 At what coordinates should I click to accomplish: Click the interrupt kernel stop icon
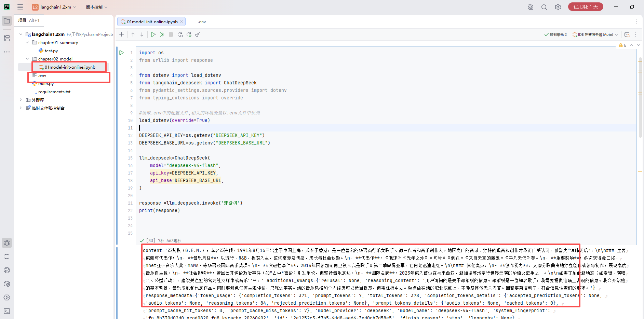pos(171,34)
